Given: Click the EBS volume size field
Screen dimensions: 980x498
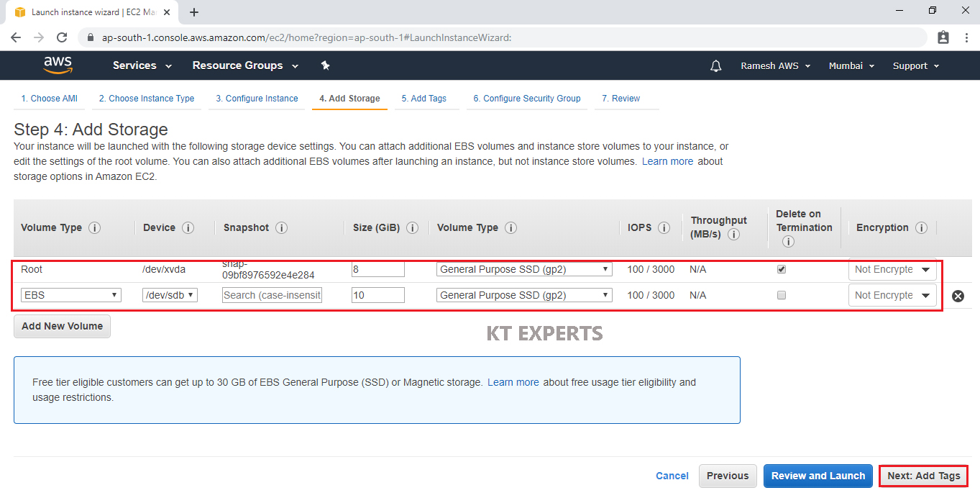Looking at the screenshot, I should (x=378, y=295).
